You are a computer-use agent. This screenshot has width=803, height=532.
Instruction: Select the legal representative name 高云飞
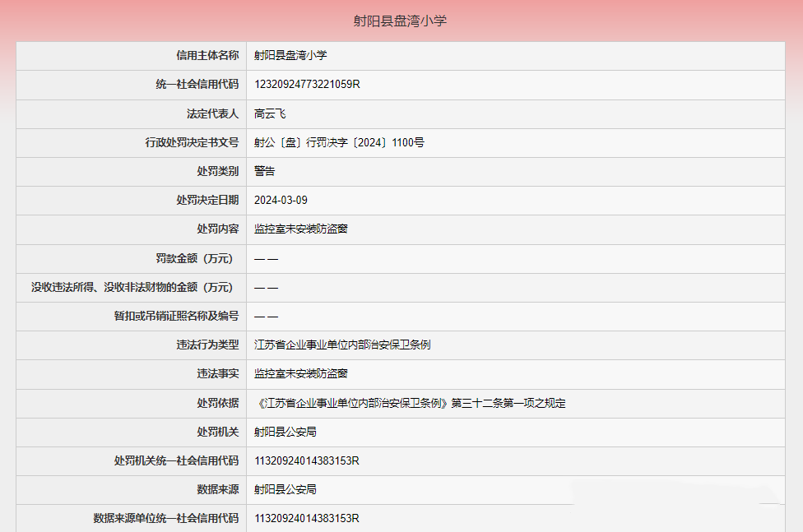pyautogui.click(x=270, y=113)
